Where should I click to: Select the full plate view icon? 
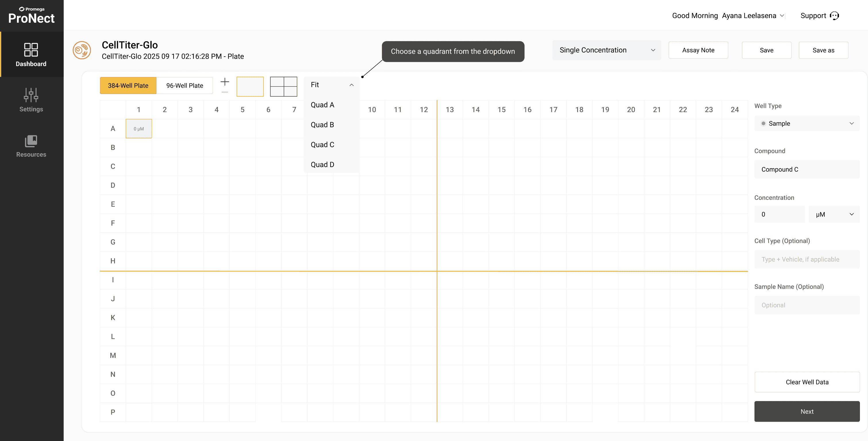click(x=250, y=87)
